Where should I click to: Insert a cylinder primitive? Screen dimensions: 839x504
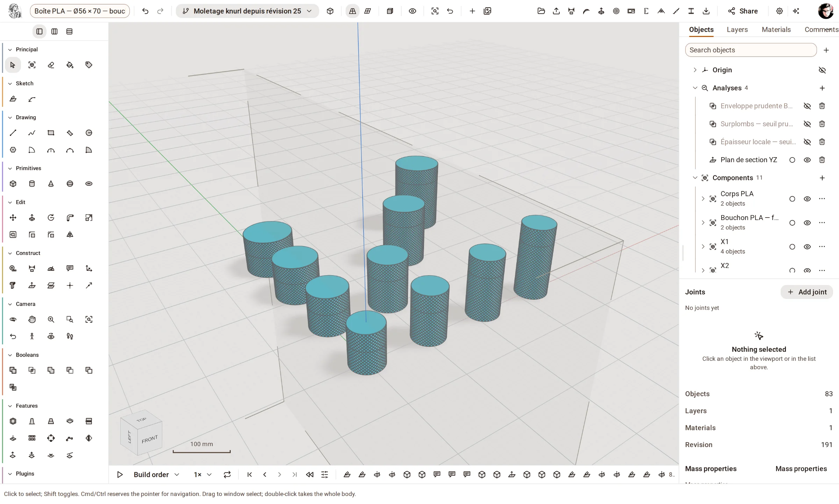[32, 184]
